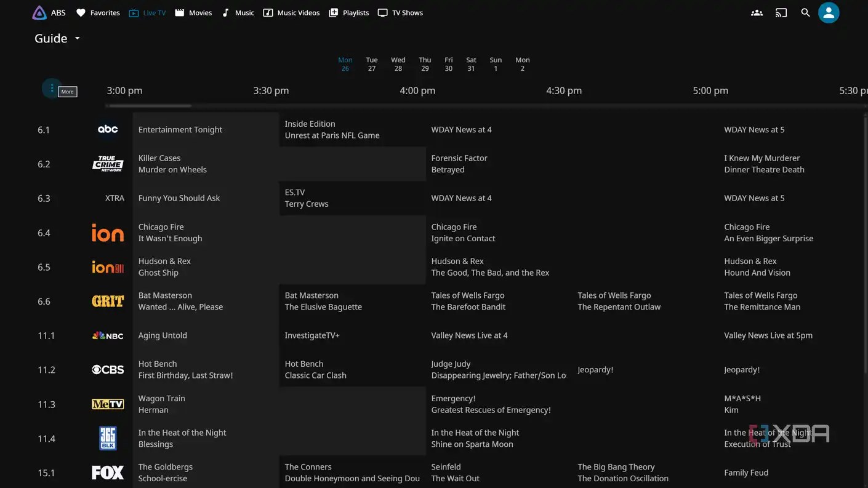Select the CBS channel logo
The width and height of the screenshot is (868, 488).
[108, 370]
